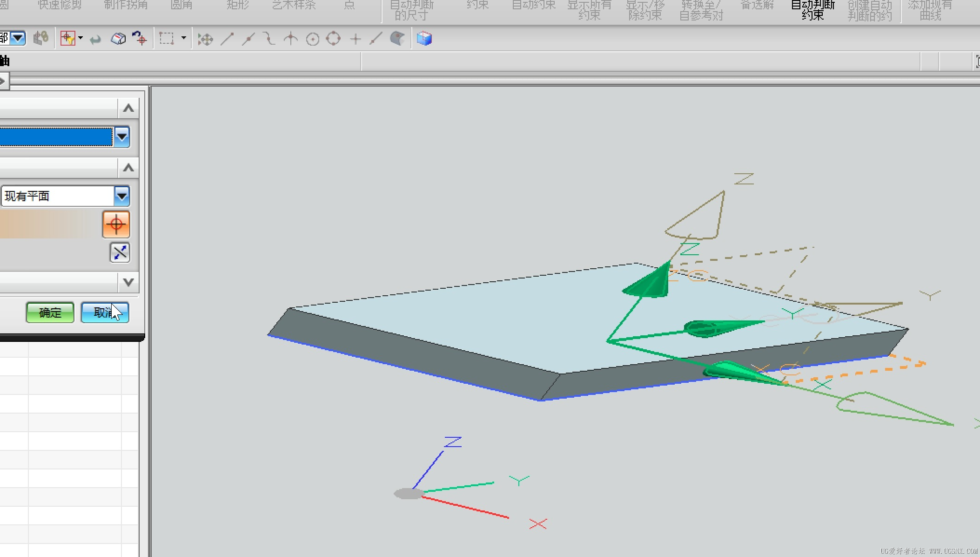This screenshot has height=557, width=980.
Task: Open the selection filter icon's small dropdown arrow
Action: coord(81,38)
